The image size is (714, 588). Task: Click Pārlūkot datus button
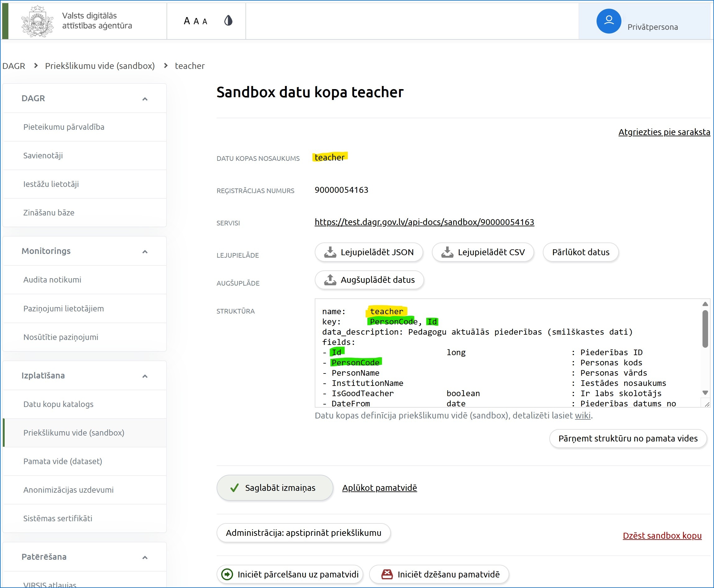(x=580, y=252)
